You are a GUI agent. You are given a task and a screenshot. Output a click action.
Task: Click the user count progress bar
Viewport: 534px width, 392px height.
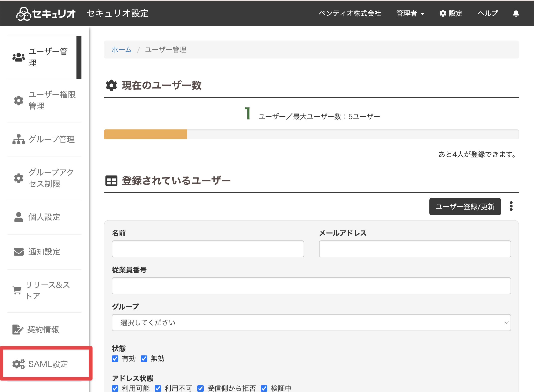click(311, 134)
